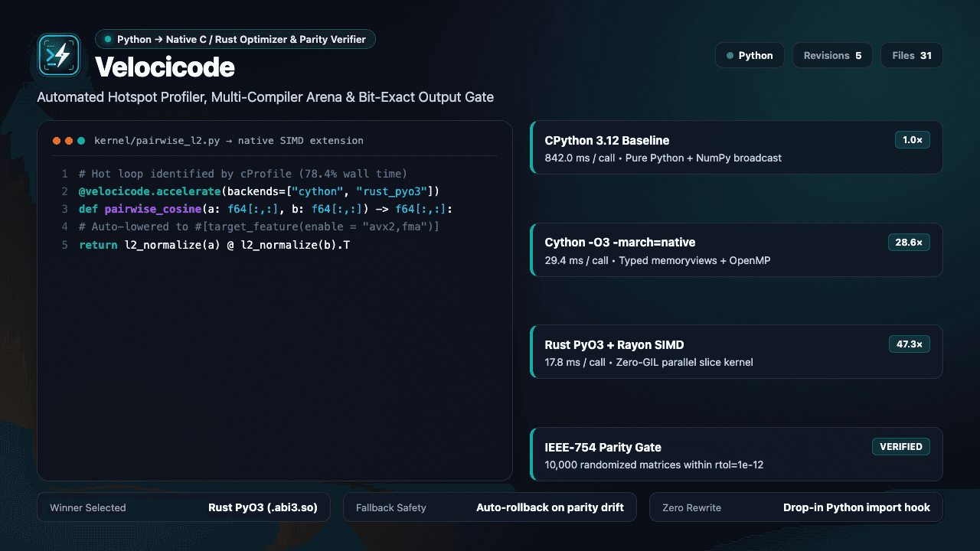Select the IEEE-754 Parity Gate card
980x551 pixels.
736,455
